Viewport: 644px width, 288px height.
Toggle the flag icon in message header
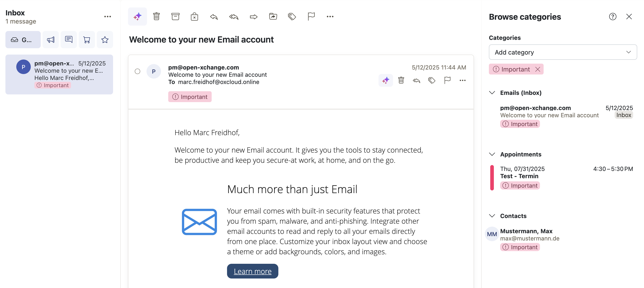point(447,80)
